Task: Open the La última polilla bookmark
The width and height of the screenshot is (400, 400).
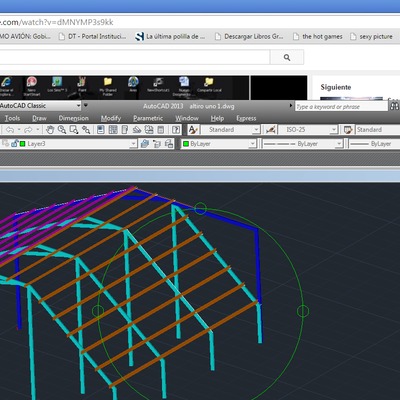Action: 170,36
